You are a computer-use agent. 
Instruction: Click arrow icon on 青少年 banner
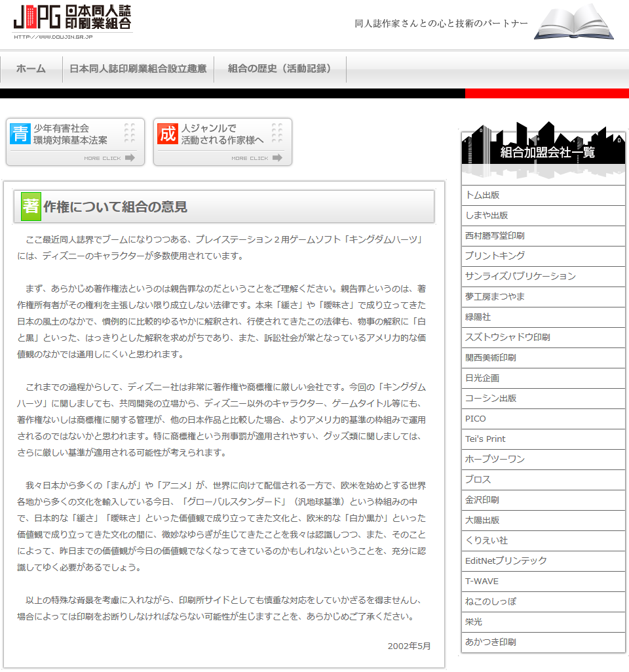pos(130,158)
